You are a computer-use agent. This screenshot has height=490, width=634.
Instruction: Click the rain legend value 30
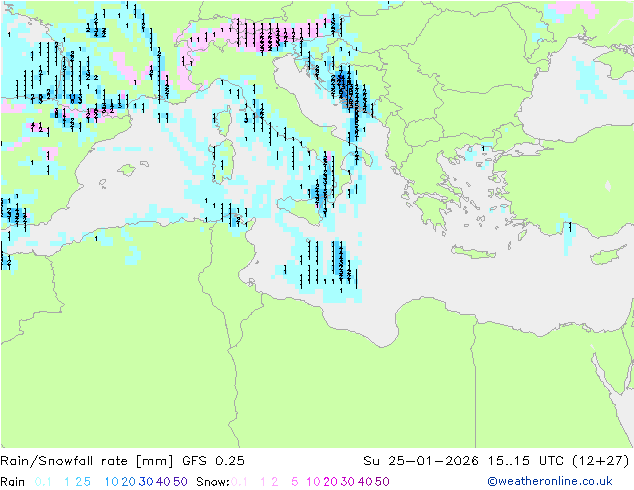click(x=146, y=482)
